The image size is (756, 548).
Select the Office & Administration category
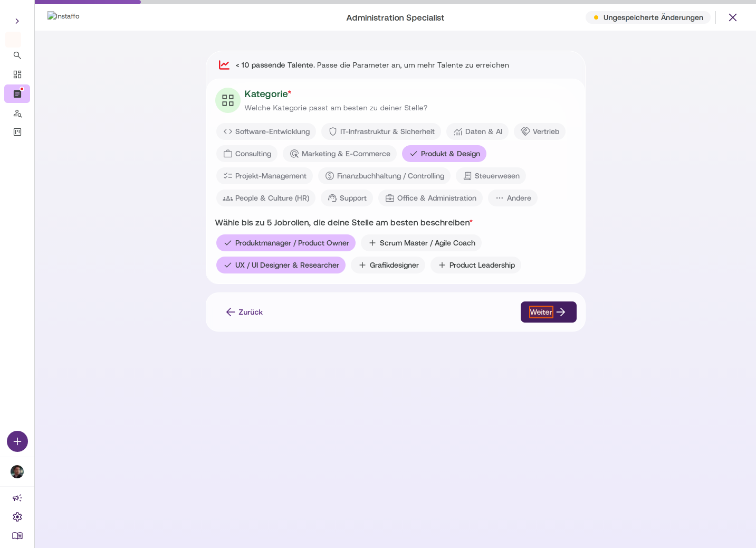pyautogui.click(x=430, y=198)
